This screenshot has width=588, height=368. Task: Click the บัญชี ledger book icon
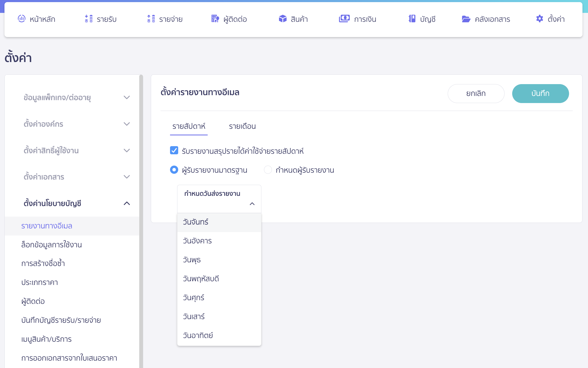pyautogui.click(x=412, y=19)
